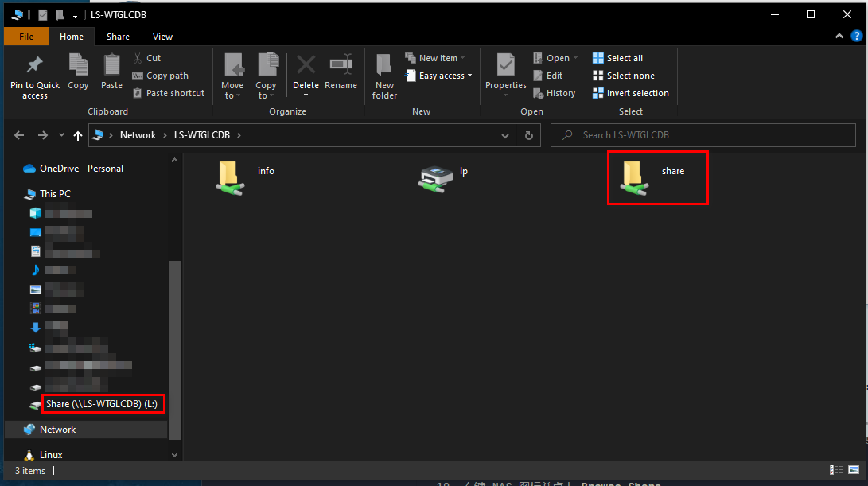
Task: Open the lp printer icon
Action: 435,177
